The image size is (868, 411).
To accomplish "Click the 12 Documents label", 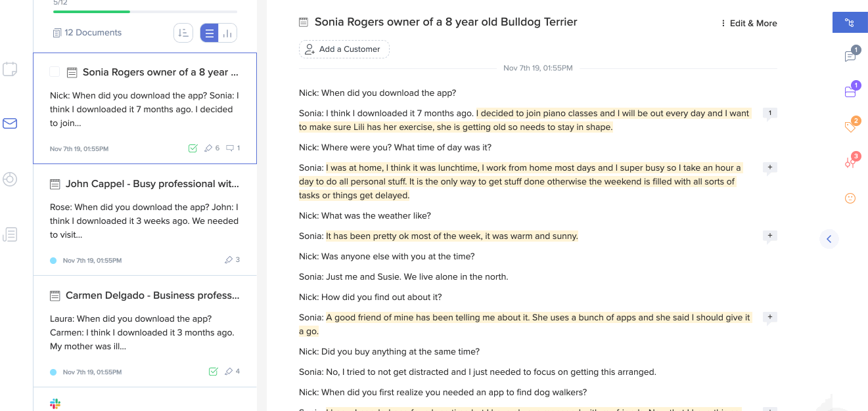I will [87, 33].
